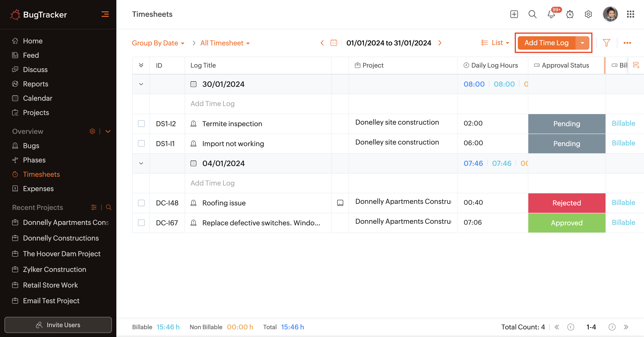Click the quick create plus icon
The height and width of the screenshot is (337, 644).
tap(514, 14)
